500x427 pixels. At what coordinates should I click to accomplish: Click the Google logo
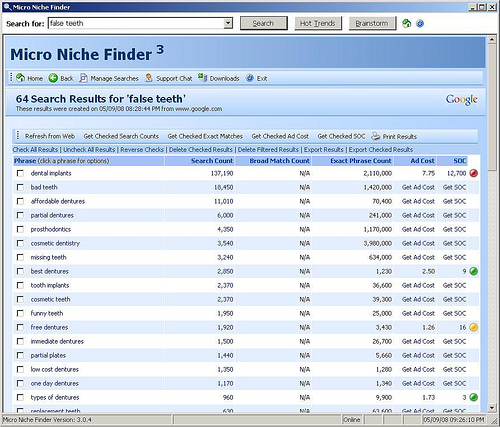[461, 100]
